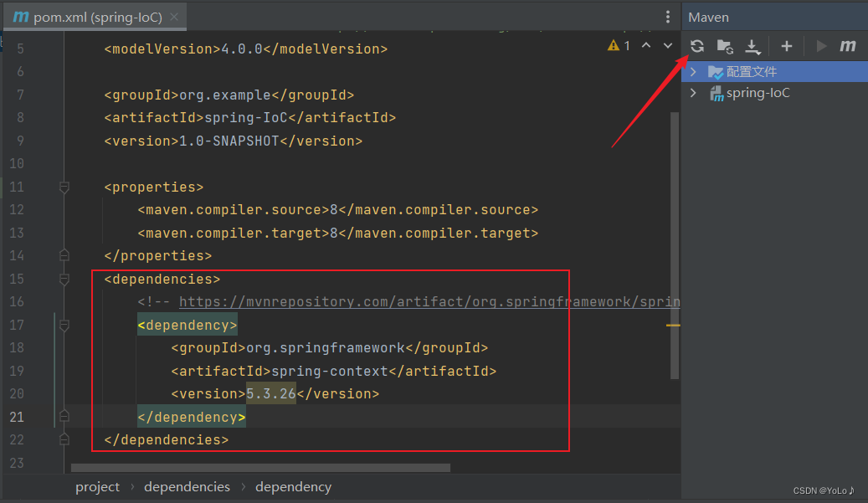Click maven.compiler.target line text

[338, 234]
